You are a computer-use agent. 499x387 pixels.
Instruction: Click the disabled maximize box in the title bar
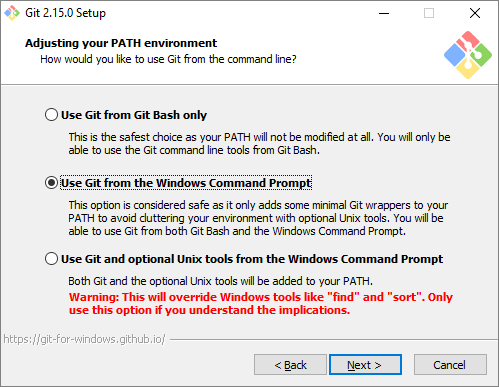(429, 13)
